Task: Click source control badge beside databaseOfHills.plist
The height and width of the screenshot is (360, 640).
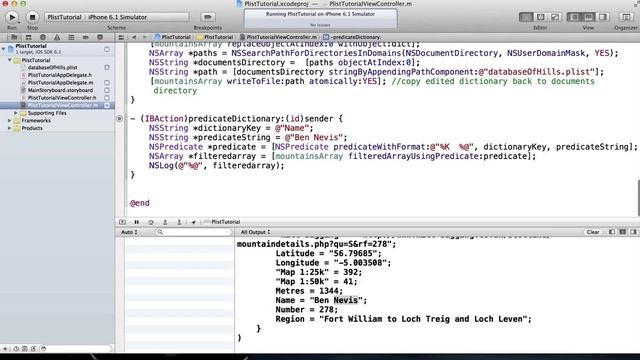Action: click(107, 67)
